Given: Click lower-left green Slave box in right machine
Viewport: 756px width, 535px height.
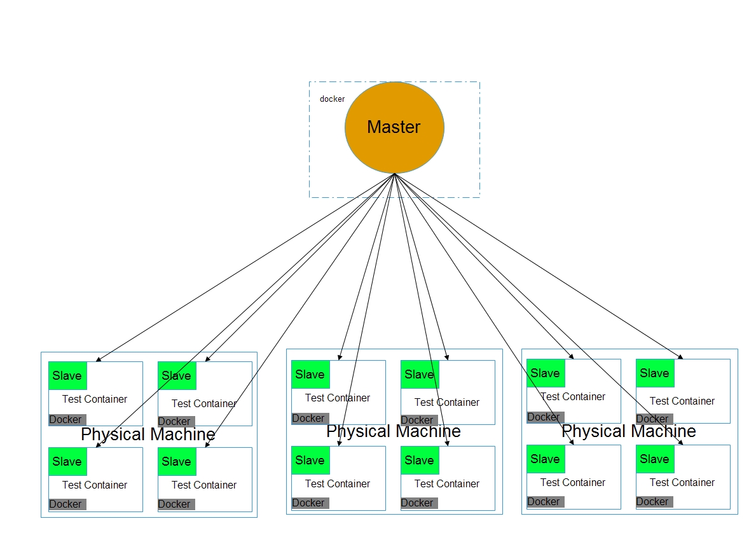Looking at the screenshot, I should pos(546,459).
